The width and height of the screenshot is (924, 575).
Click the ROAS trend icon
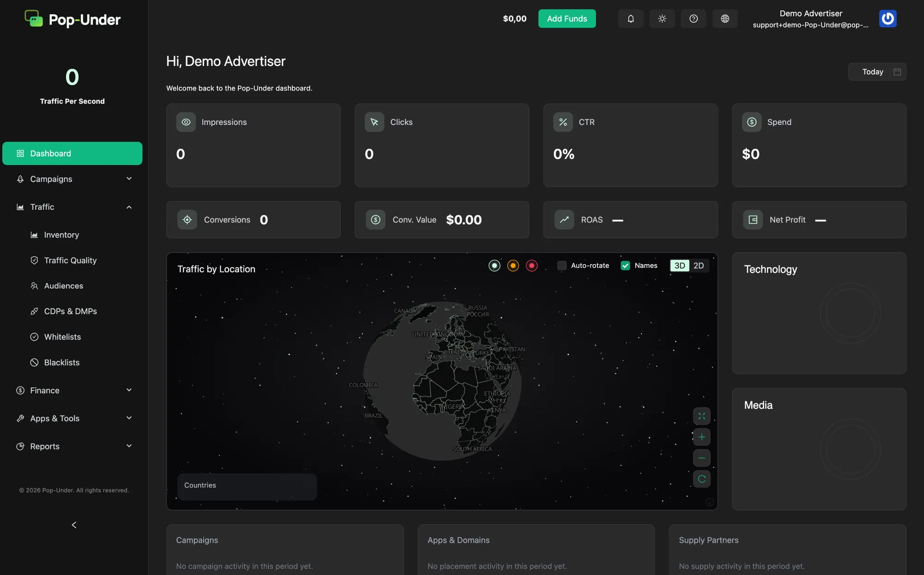[x=564, y=220]
